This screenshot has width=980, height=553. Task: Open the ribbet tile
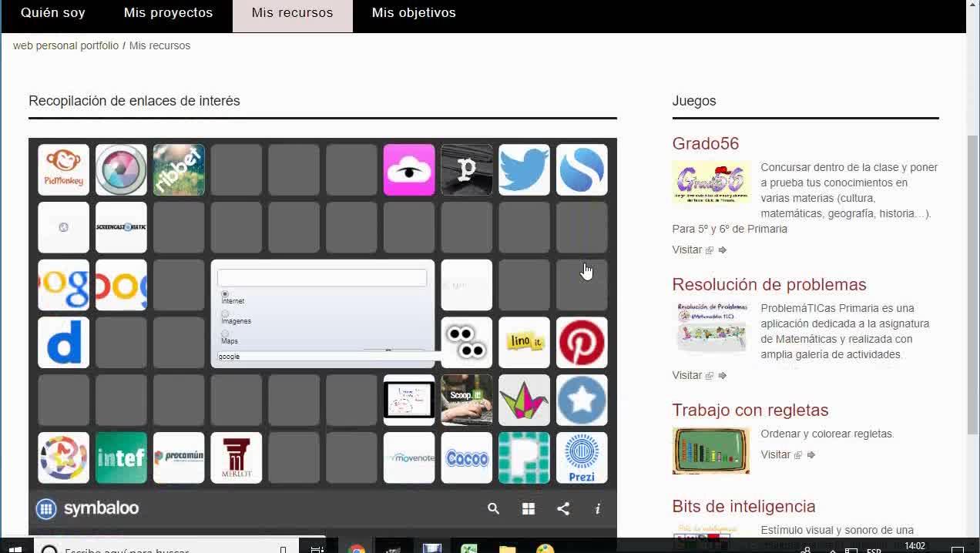pyautogui.click(x=179, y=169)
